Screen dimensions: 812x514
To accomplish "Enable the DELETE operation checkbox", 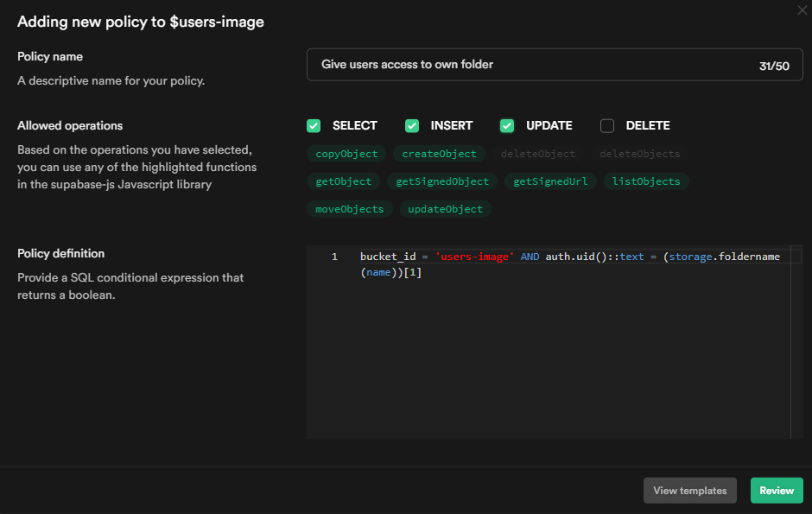I will [x=607, y=126].
